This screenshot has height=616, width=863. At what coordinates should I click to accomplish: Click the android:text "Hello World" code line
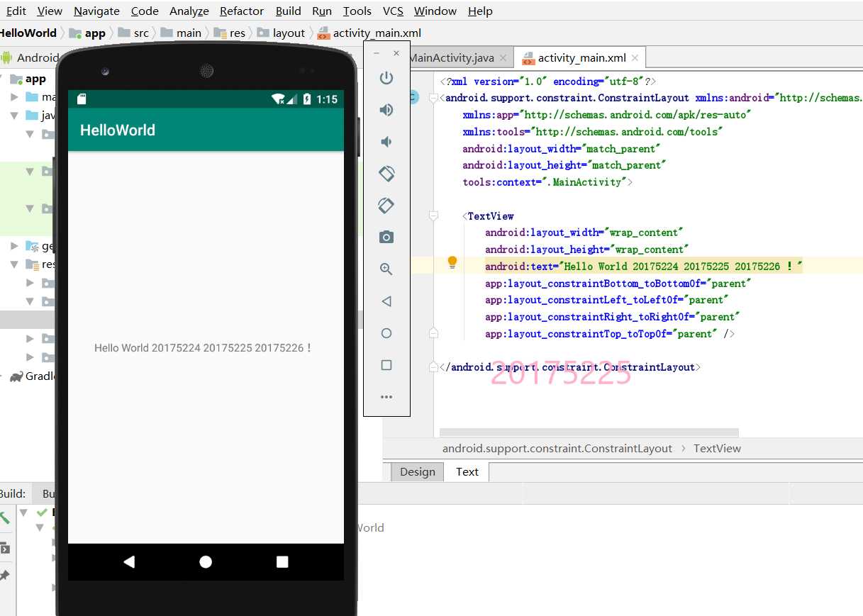pos(643,267)
